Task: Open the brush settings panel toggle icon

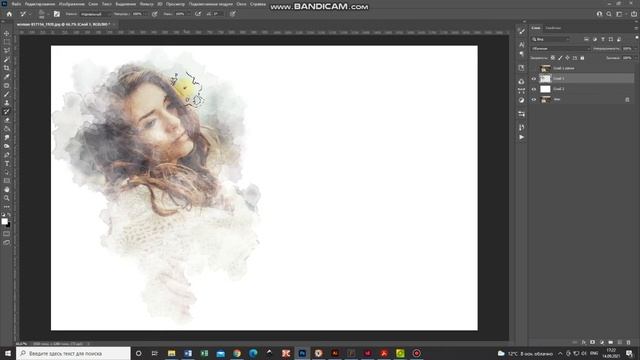Action: click(x=56, y=14)
